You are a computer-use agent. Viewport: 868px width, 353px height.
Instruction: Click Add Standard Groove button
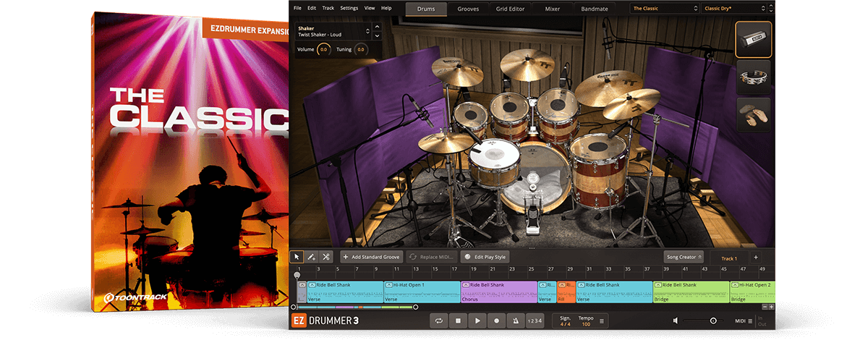[371, 257]
